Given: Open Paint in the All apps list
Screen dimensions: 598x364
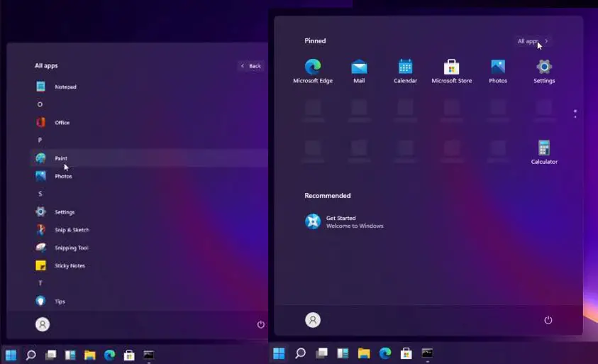Looking at the screenshot, I should coord(149,158).
